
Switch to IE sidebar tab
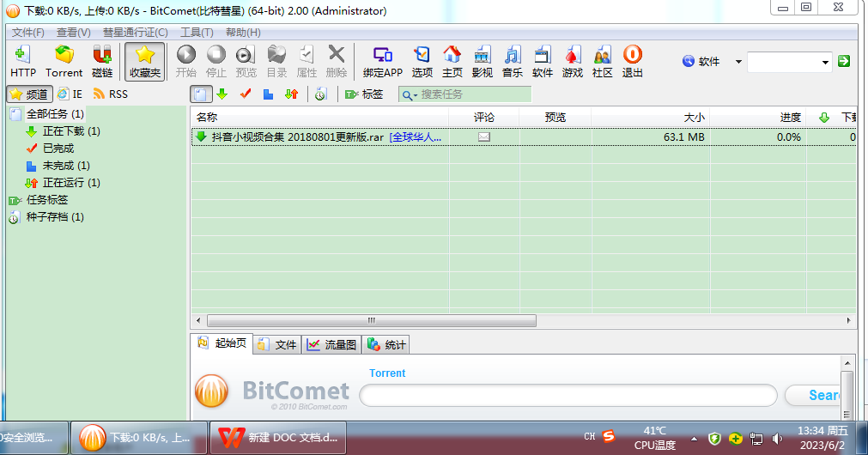[70, 94]
